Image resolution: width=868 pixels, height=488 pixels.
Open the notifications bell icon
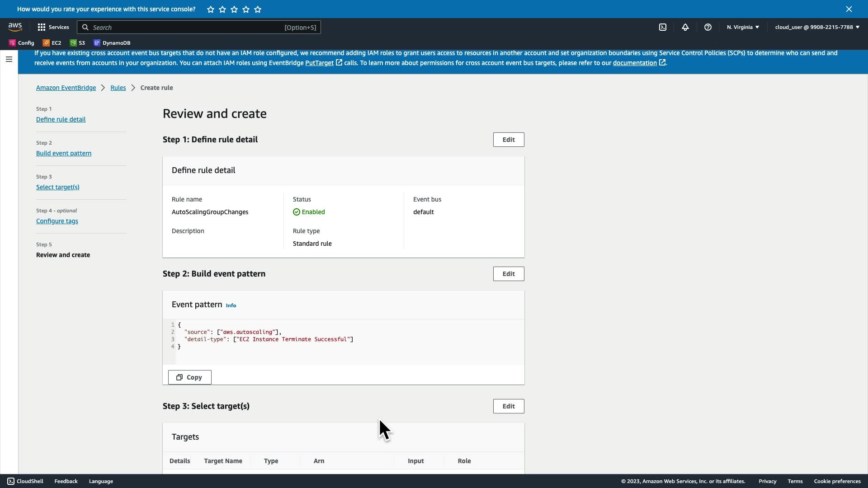[x=685, y=27]
